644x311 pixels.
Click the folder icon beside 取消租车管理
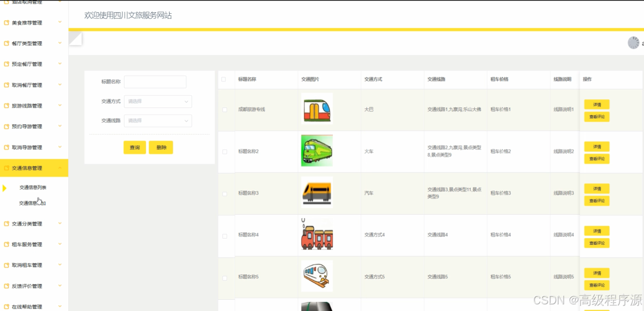[7, 265]
